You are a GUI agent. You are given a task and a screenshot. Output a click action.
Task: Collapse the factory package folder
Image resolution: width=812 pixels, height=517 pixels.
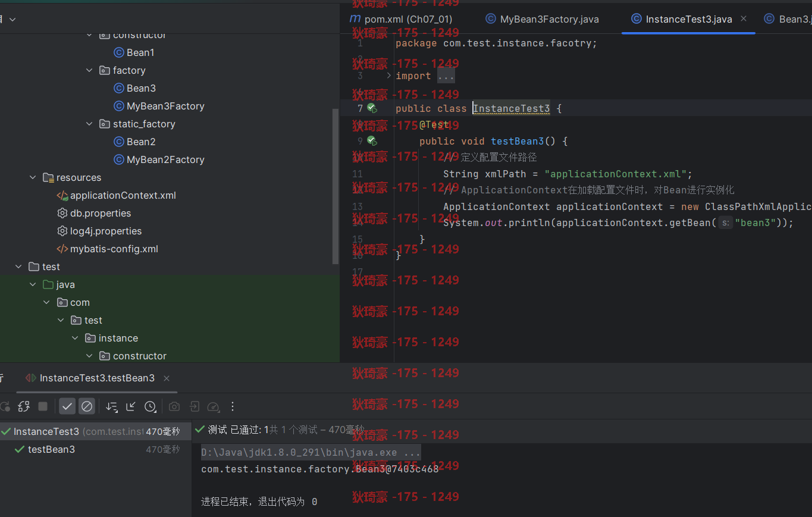(89, 70)
